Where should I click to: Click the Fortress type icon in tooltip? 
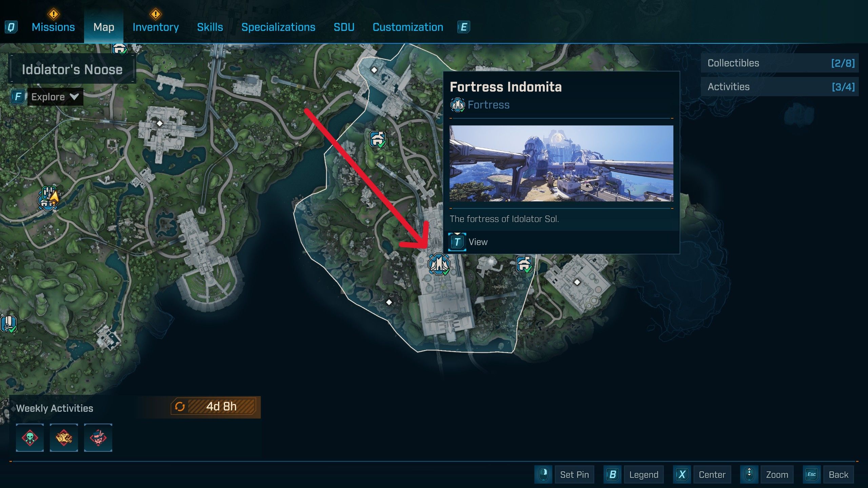tap(457, 105)
